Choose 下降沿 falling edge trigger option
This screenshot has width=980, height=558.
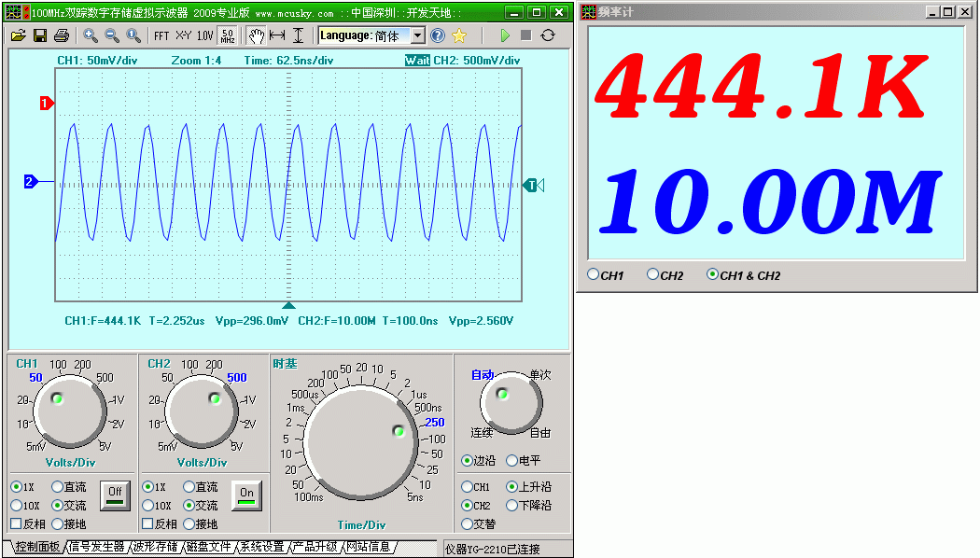point(511,506)
